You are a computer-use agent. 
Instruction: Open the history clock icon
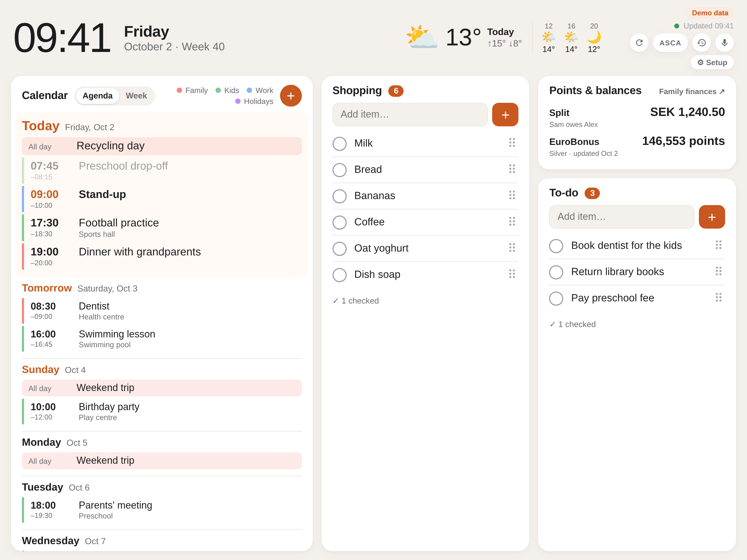point(701,43)
